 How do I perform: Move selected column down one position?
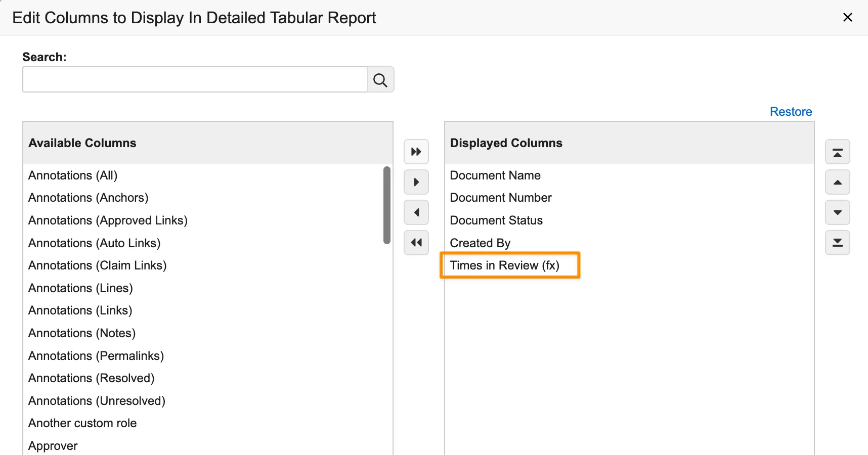coord(837,212)
